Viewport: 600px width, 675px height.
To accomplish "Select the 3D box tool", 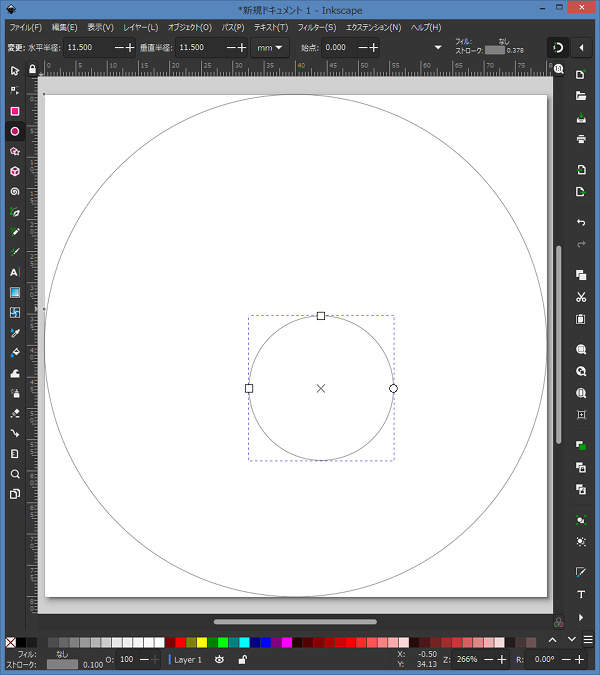I will (15, 171).
